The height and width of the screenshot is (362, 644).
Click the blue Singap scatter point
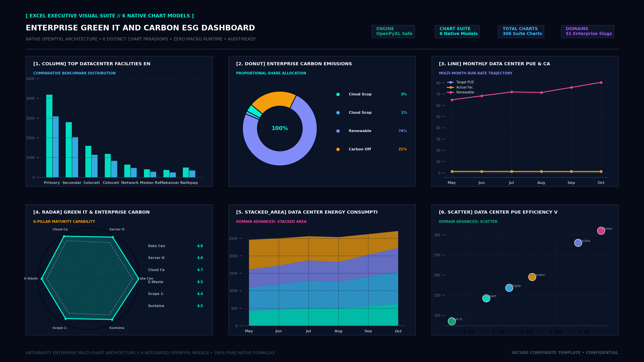tap(509, 288)
